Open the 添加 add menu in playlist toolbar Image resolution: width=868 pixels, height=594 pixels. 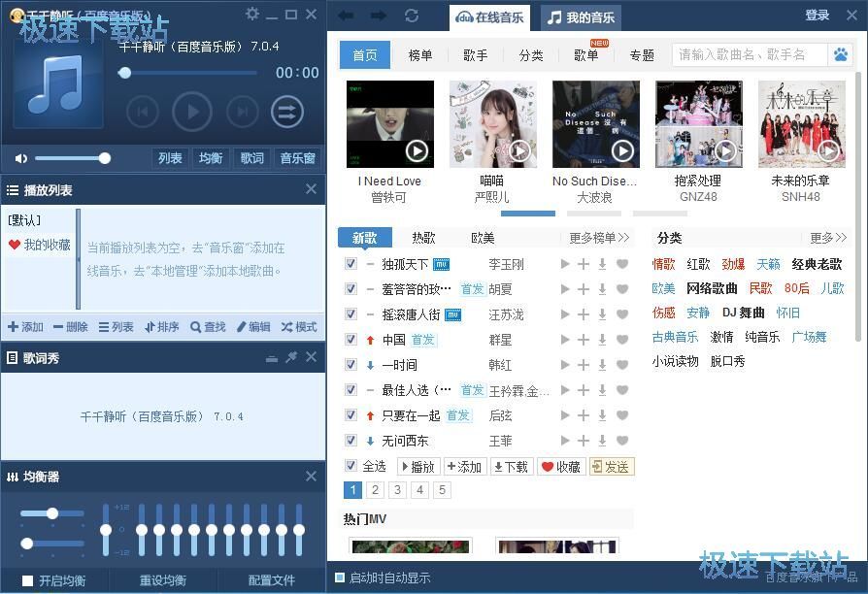(25, 327)
